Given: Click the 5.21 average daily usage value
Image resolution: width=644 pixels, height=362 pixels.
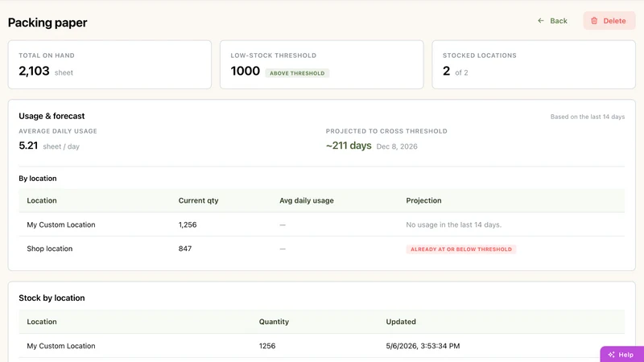Looking at the screenshot, I should click(28, 146).
